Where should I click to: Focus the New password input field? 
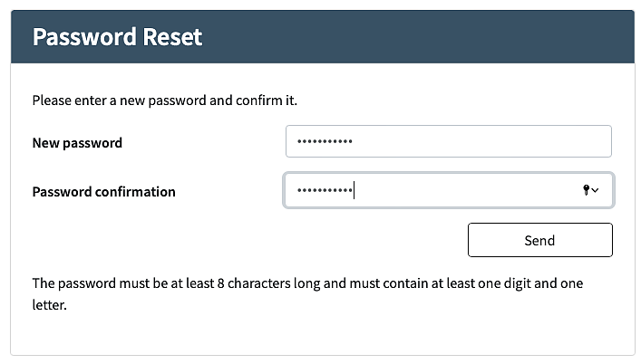pos(448,142)
